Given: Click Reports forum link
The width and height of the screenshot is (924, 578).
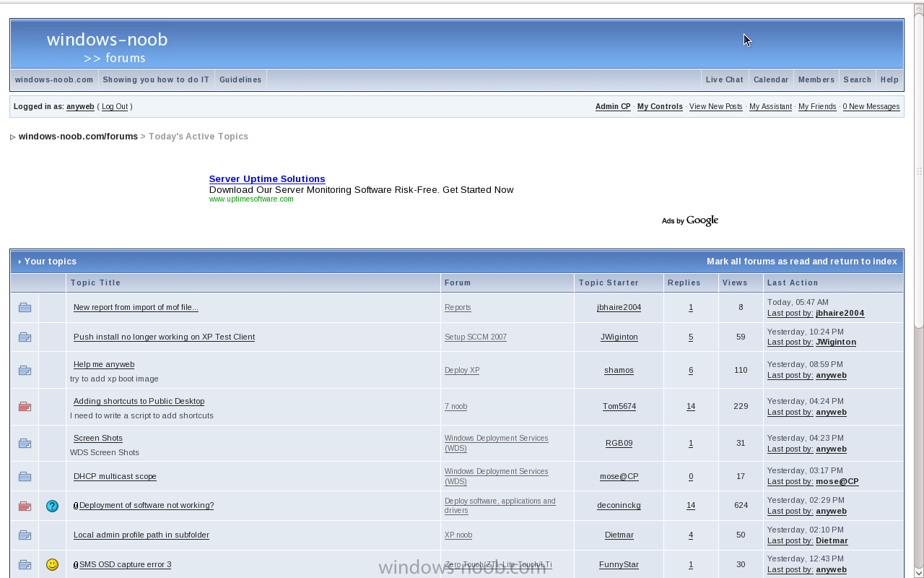Looking at the screenshot, I should point(458,308).
